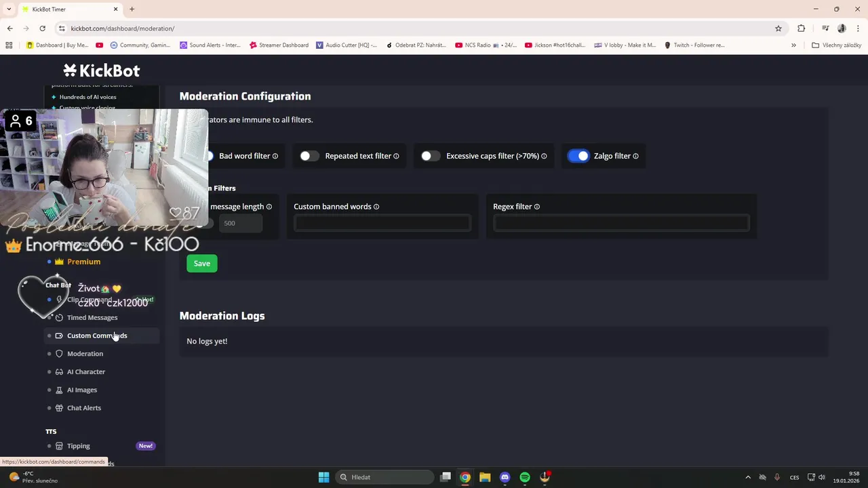This screenshot has height=488, width=868.
Task: Open Spotify from taskbar
Action: 525,477
